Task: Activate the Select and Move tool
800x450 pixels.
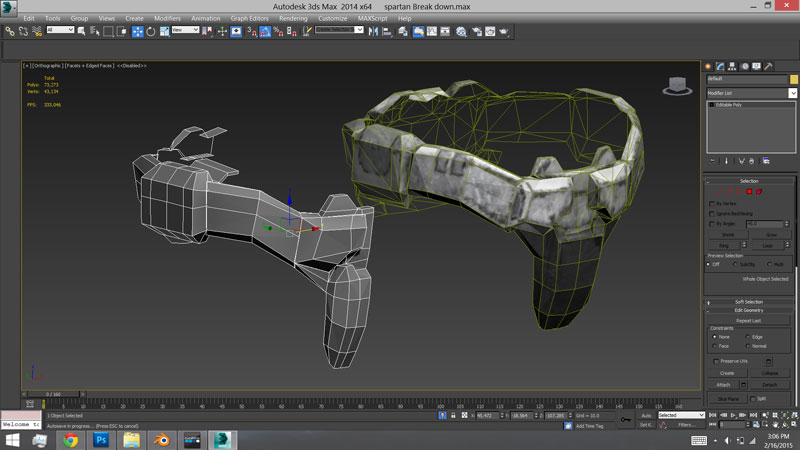Action: 138,32
